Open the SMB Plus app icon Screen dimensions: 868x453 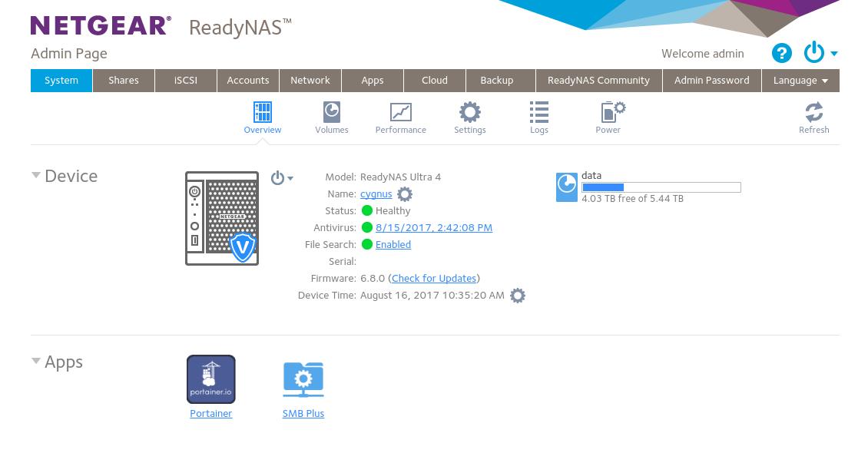(303, 379)
